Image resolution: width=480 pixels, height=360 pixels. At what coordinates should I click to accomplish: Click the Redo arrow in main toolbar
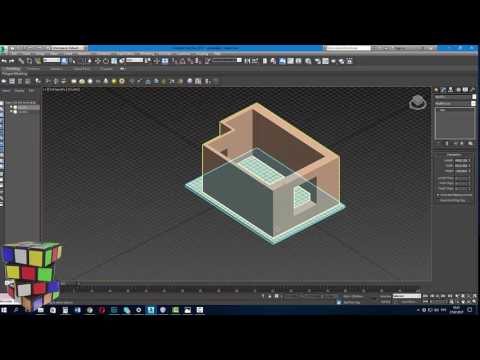(x=12, y=61)
